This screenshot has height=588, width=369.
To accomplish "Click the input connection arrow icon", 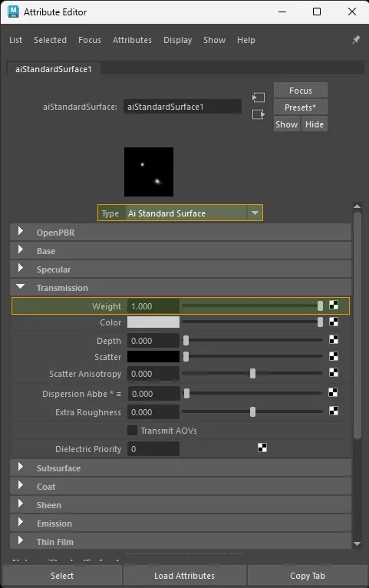I will [258, 97].
